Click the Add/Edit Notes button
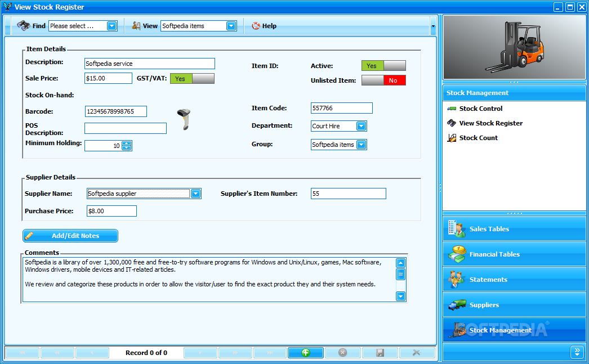This screenshot has width=589, height=364. click(x=70, y=236)
